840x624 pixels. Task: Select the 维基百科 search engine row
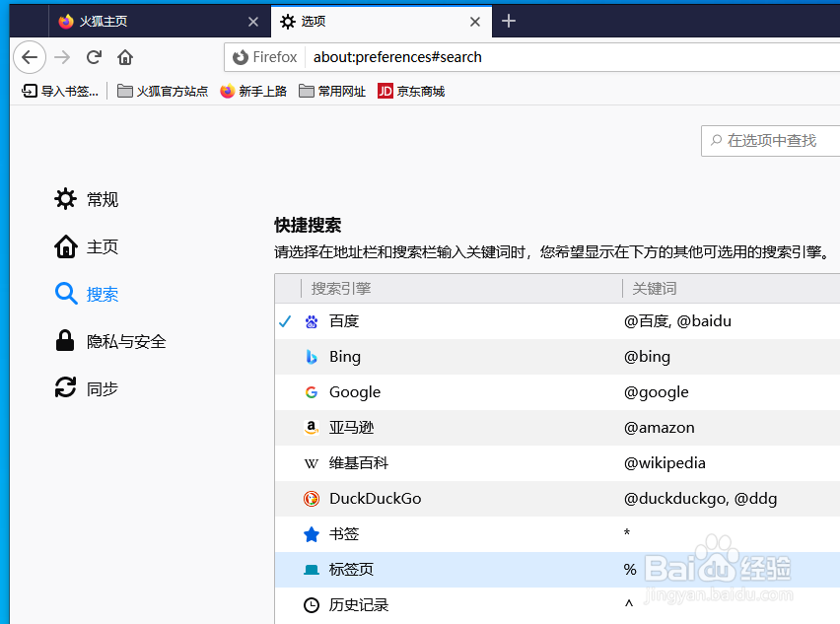[557, 462]
